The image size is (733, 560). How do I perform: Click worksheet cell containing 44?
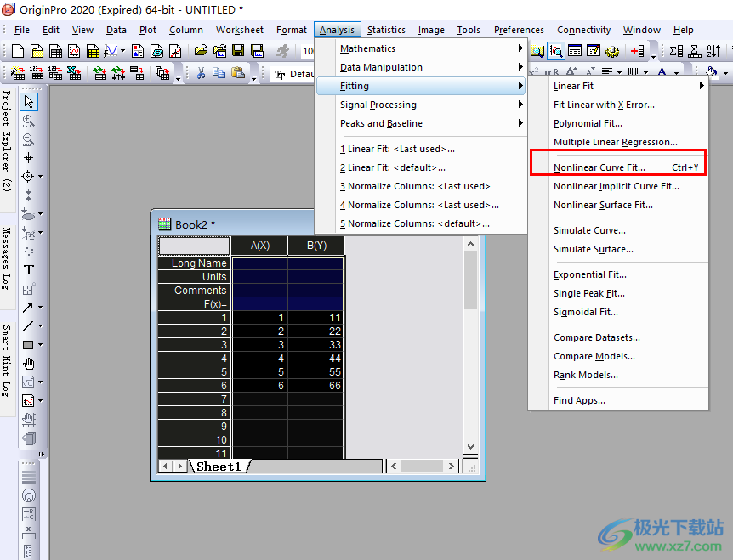316,359
